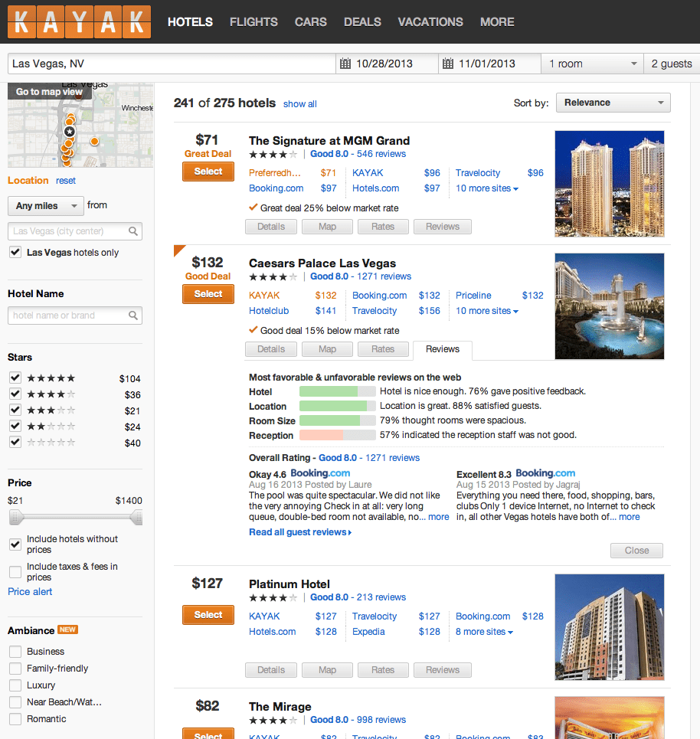Open the CARS navigation tab
Viewport: 700px width, 739px height.
pyautogui.click(x=311, y=22)
